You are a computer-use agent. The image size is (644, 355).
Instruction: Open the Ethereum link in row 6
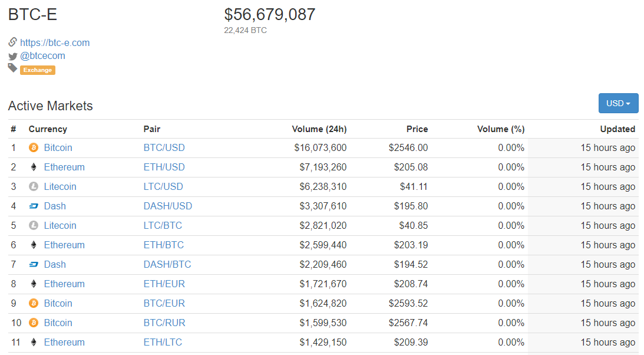coord(64,245)
